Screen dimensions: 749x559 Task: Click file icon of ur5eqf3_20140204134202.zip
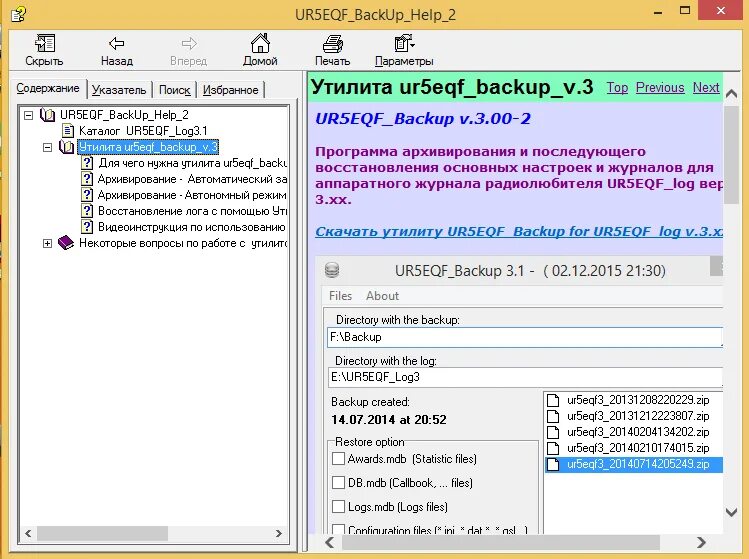pos(553,432)
